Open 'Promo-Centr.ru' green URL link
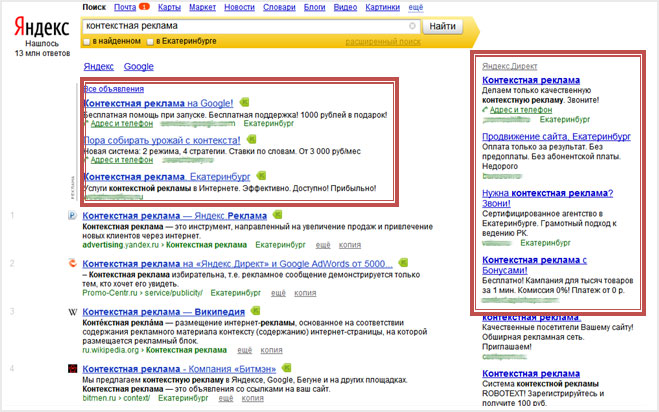Screen dimensions: 659x412 [110, 293]
